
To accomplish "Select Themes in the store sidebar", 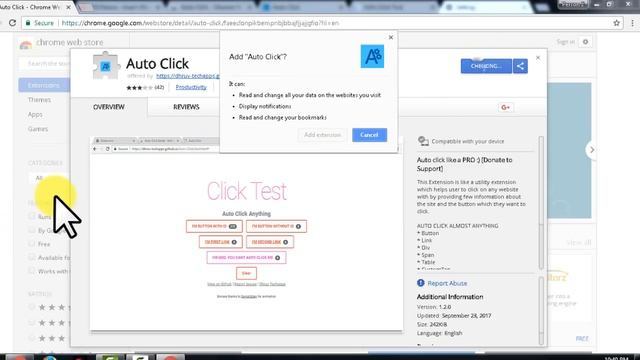I will coord(39,100).
